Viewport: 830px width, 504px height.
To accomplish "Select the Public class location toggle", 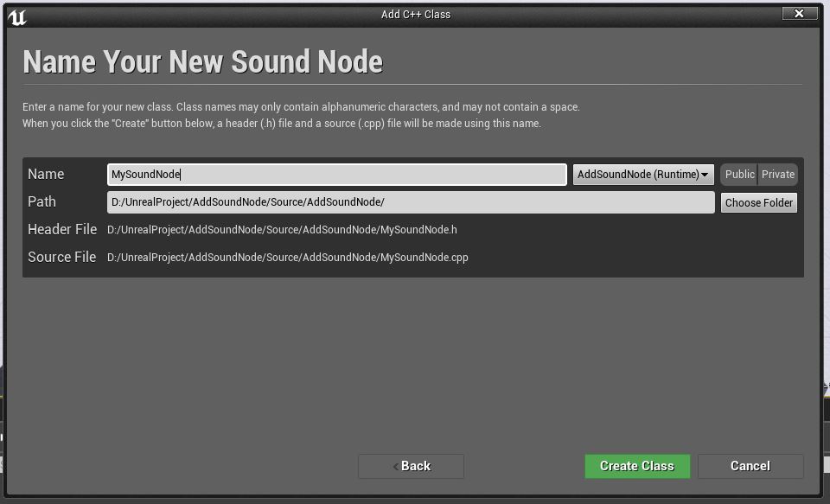I will pyautogui.click(x=739, y=174).
